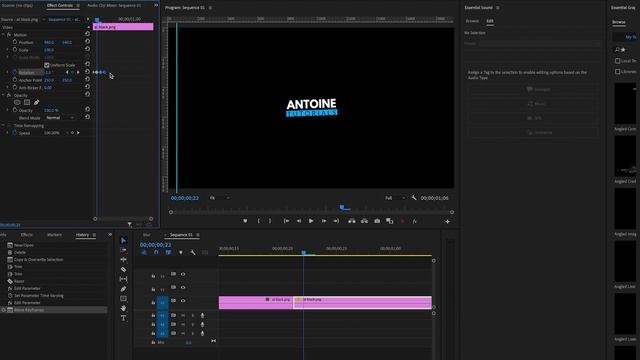Collapse the Opacity effect group
The height and width of the screenshot is (360, 640).
coord(3,95)
